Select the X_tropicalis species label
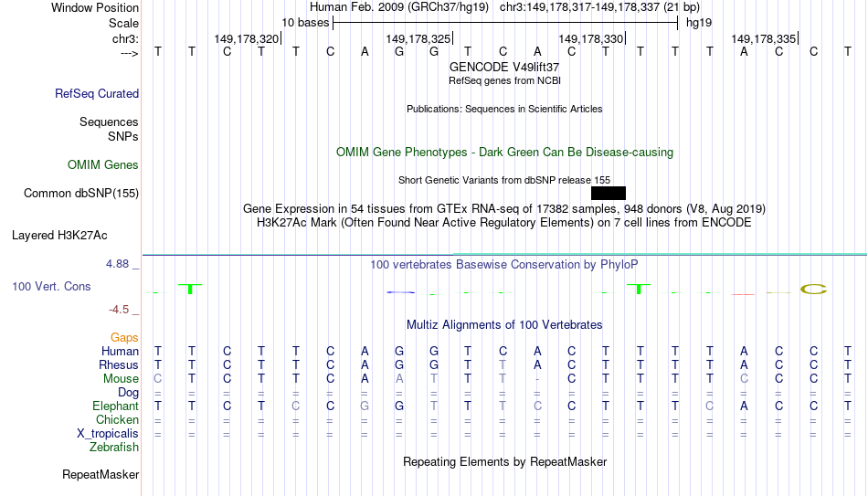868x496 pixels. [108, 434]
